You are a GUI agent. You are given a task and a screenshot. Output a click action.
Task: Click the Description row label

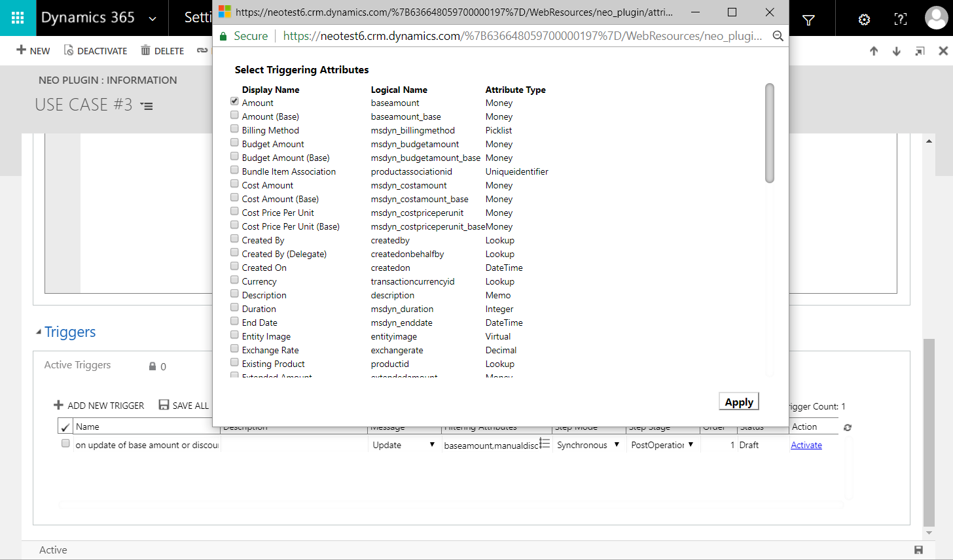[264, 295]
